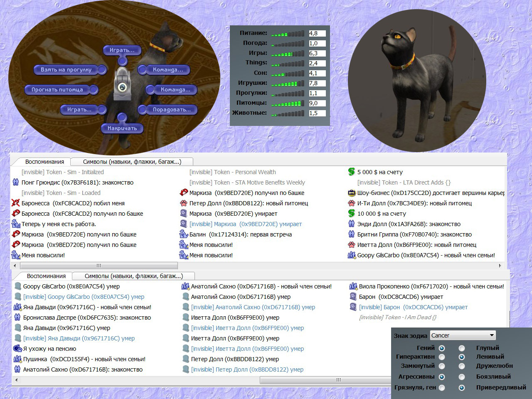The image size is (532, 399).
Task: Open Воспоминания tab above Goopy GilsCarbo умер row
Action: [x=46, y=276]
